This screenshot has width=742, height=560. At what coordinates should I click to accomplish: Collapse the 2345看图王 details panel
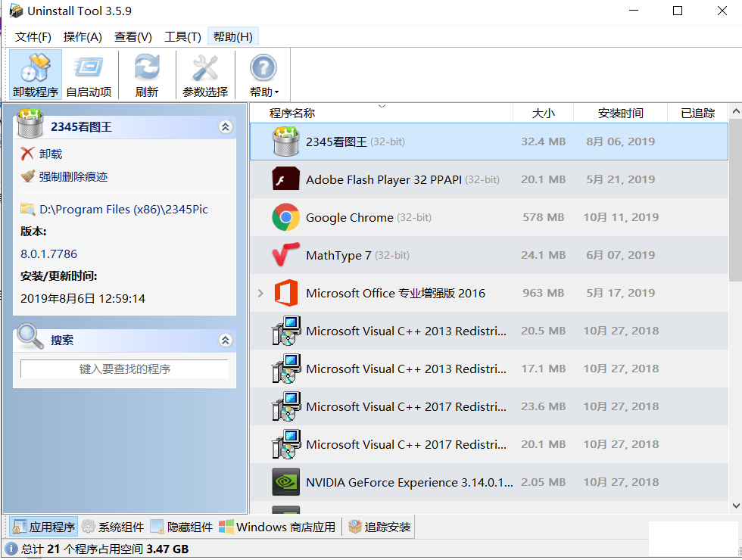pyautogui.click(x=226, y=127)
